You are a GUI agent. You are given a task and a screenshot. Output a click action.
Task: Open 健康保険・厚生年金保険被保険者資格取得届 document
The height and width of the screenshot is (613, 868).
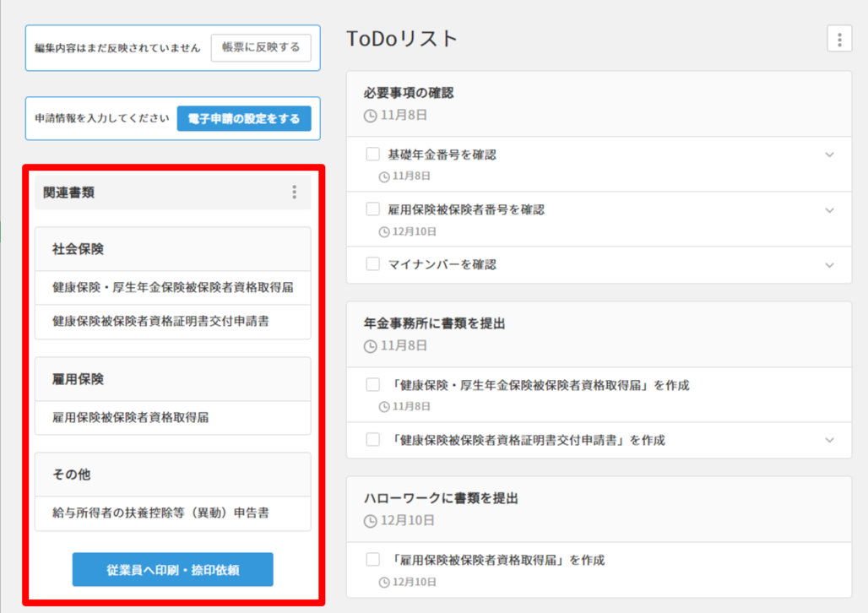(x=172, y=288)
